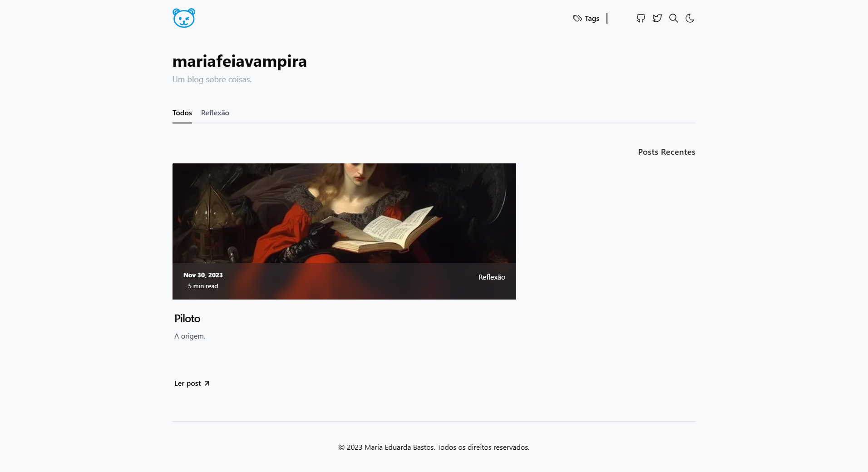Click the blue bear logo
This screenshot has width=868, height=472.
(183, 18)
